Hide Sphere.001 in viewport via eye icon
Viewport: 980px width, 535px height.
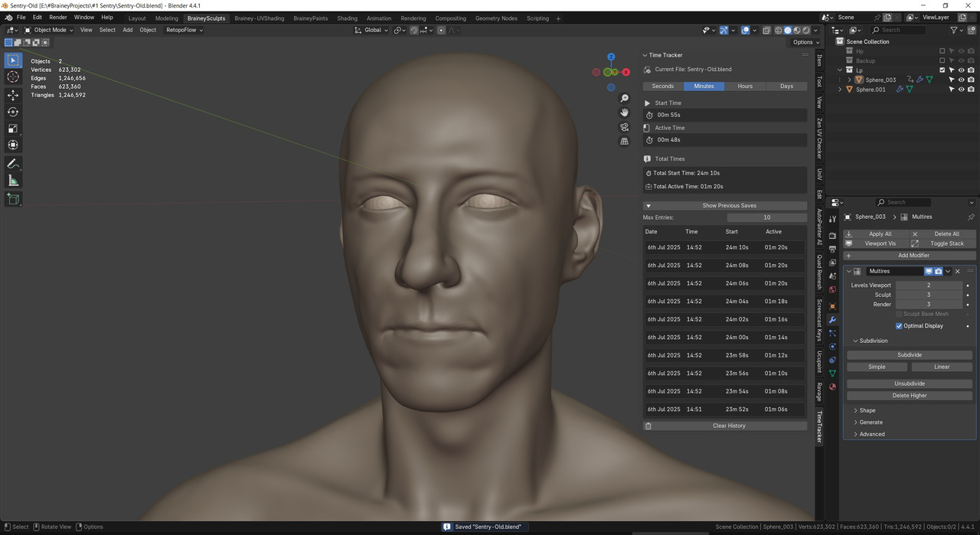click(962, 90)
